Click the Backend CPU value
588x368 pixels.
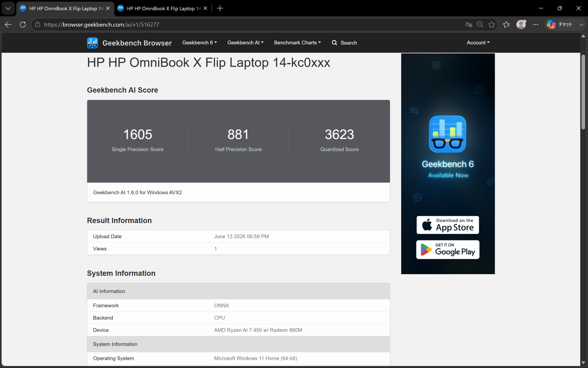coord(219,318)
